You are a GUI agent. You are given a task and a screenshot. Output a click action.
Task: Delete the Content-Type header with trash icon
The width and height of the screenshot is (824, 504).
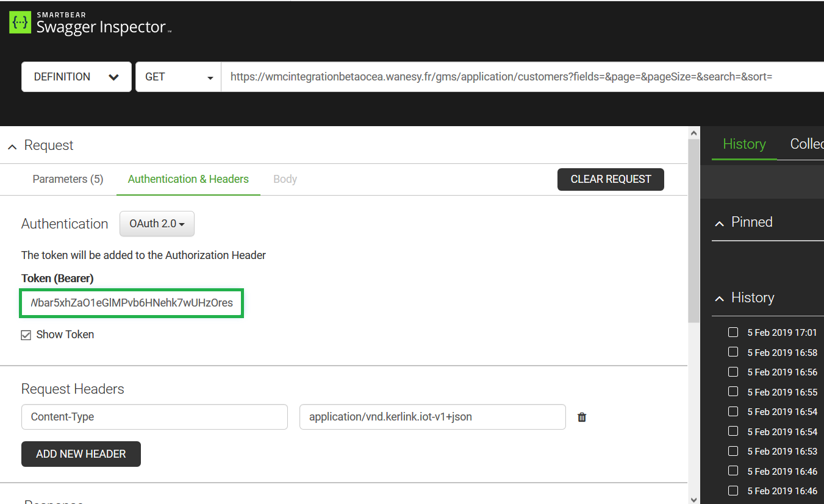click(x=582, y=417)
